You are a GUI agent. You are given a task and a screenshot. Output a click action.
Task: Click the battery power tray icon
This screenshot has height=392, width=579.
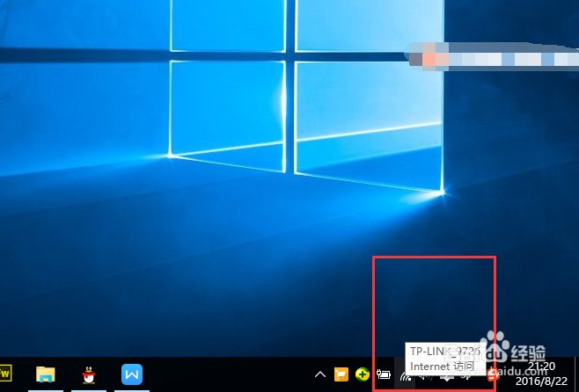[x=384, y=374]
